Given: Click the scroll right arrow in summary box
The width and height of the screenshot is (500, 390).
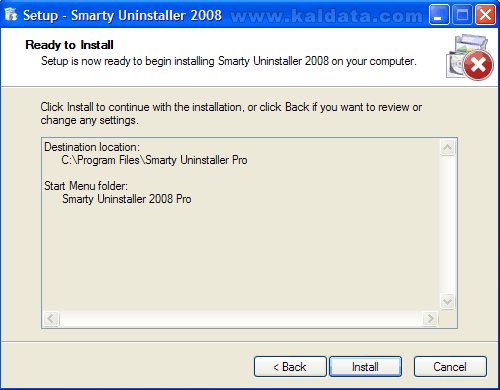Looking at the screenshot, I should [x=430, y=319].
